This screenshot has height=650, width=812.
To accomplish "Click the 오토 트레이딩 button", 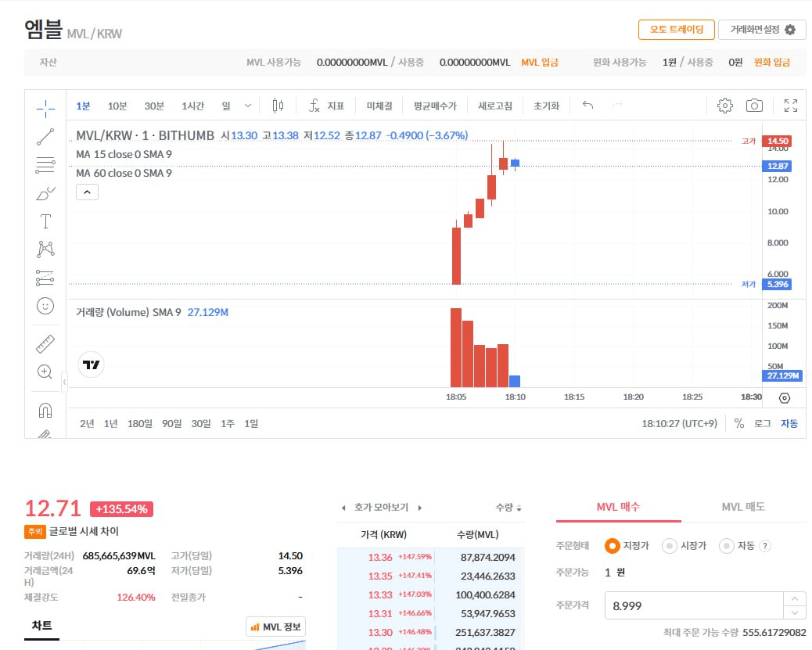I will click(677, 30).
